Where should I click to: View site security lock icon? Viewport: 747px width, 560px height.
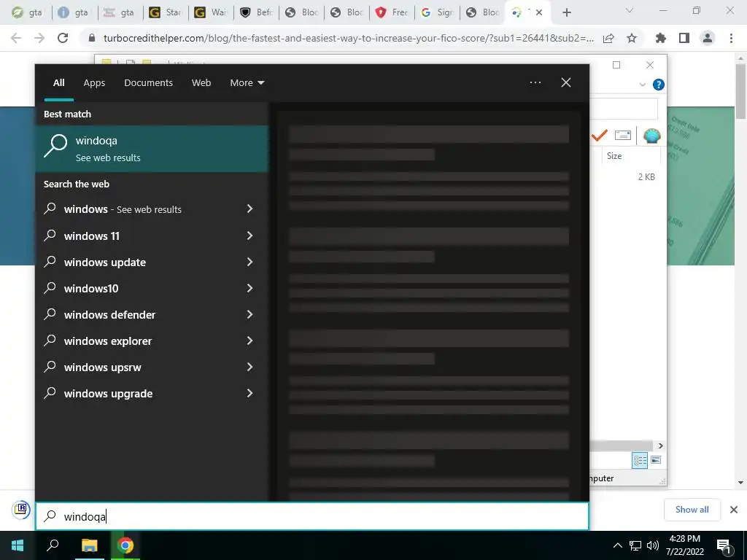click(93, 38)
